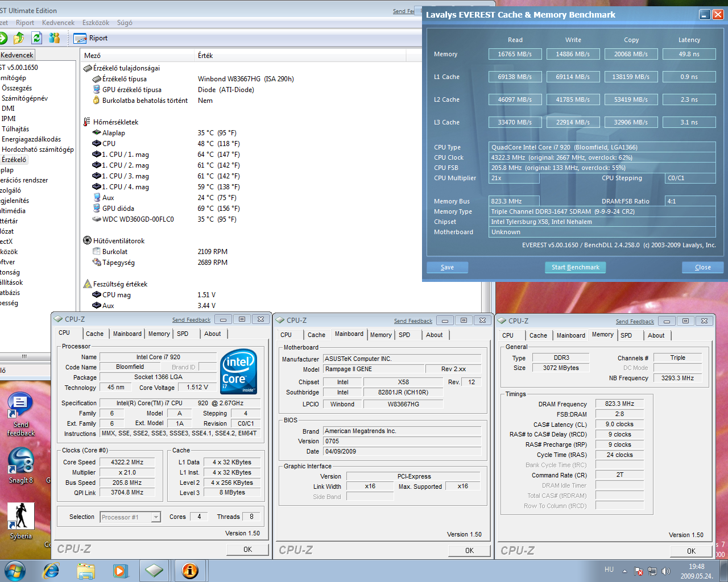
Task: Click the folder-up icon in EVEREST toolbar
Action: (19, 38)
